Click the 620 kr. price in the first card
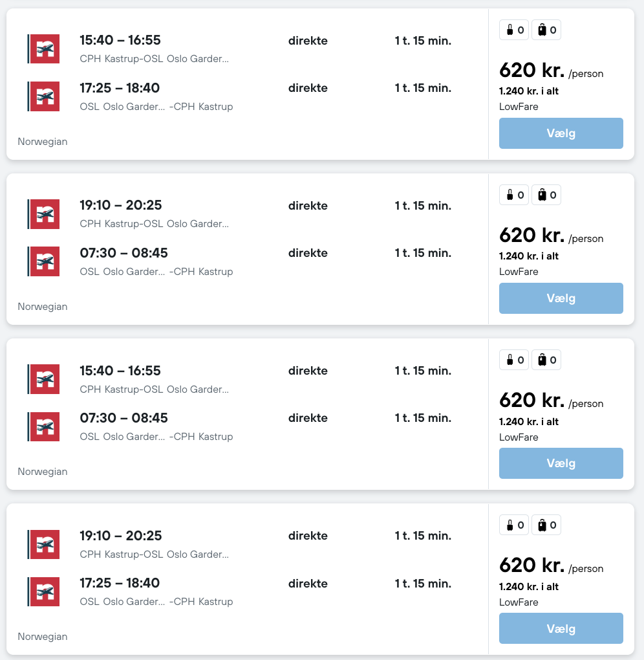 (x=531, y=70)
